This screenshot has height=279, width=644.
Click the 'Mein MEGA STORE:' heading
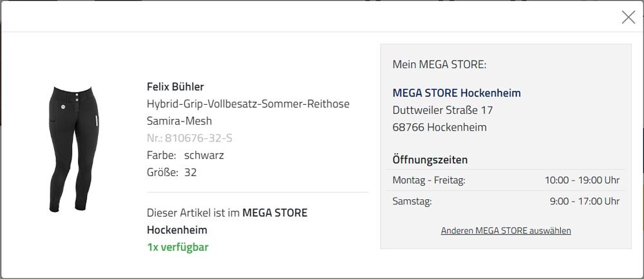439,64
